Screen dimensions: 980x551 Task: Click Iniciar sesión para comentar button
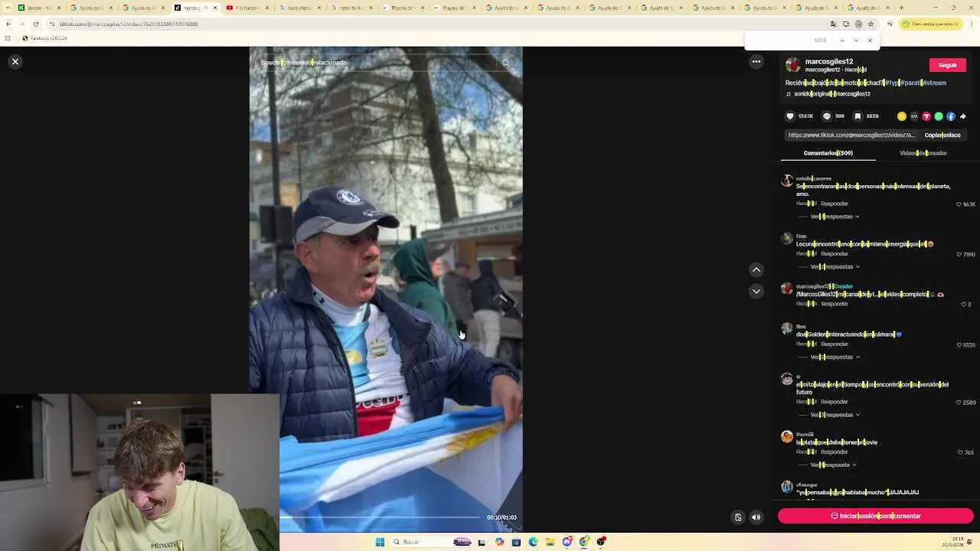[x=876, y=517]
